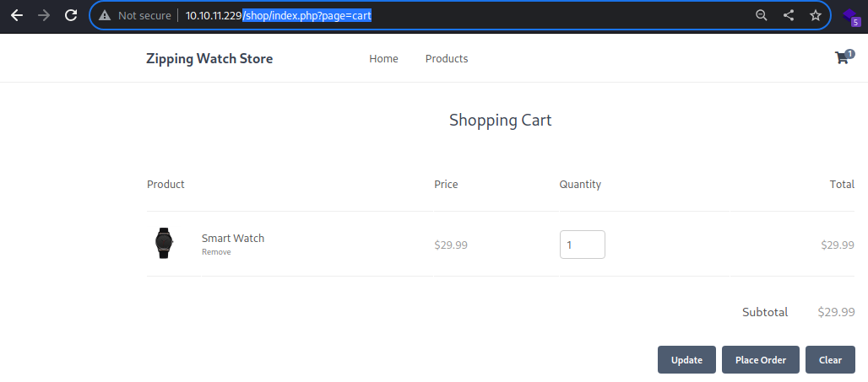Bookmark this page with the star
Screen dimensions: 868x382
tap(816, 15)
